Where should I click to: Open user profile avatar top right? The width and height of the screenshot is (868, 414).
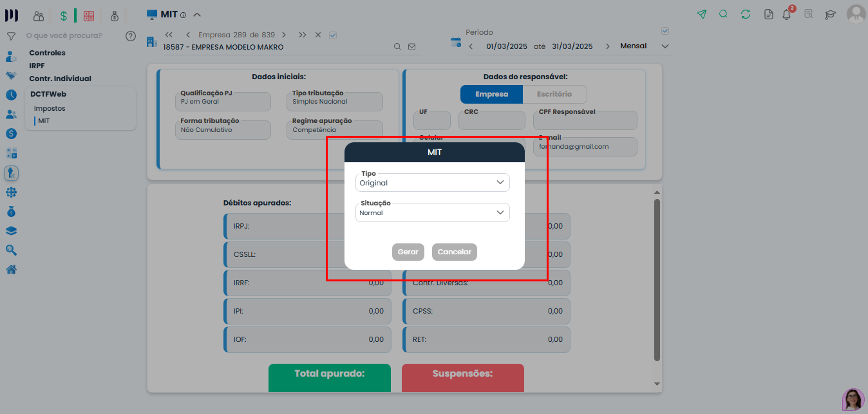[x=856, y=14]
